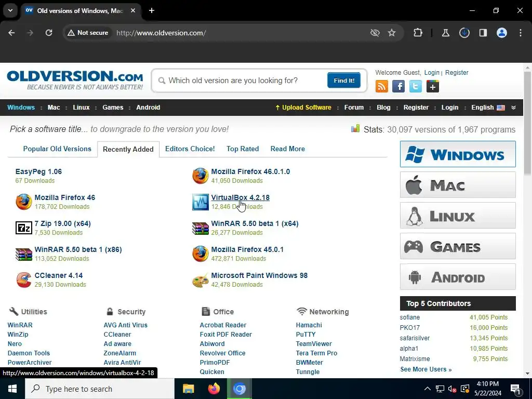Image resolution: width=532 pixels, height=399 pixels.
Task: Click the tracking protection eye icon
Action: click(x=375, y=33)
